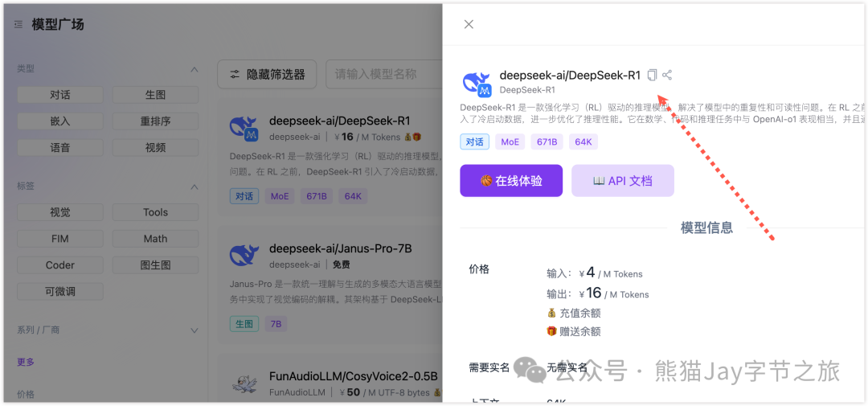Open the API 文档 button
The image size is (868, 406).
click(623, 181)
